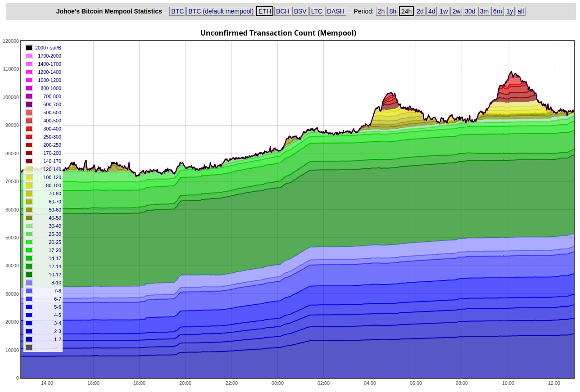Screen dimensions: 580x392
Task: Toggle the 8-10 legend color box
Action: coord(29,283)
